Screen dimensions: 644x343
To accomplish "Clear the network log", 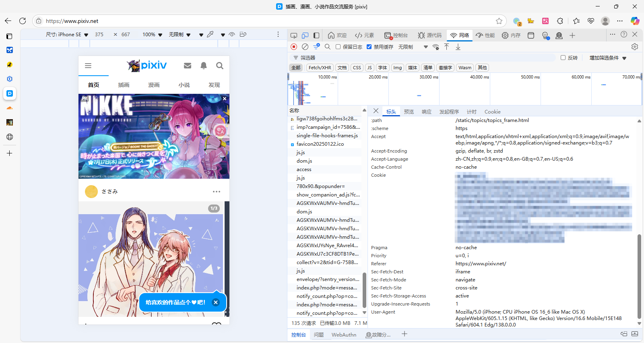I will click(x=305, y=47).
